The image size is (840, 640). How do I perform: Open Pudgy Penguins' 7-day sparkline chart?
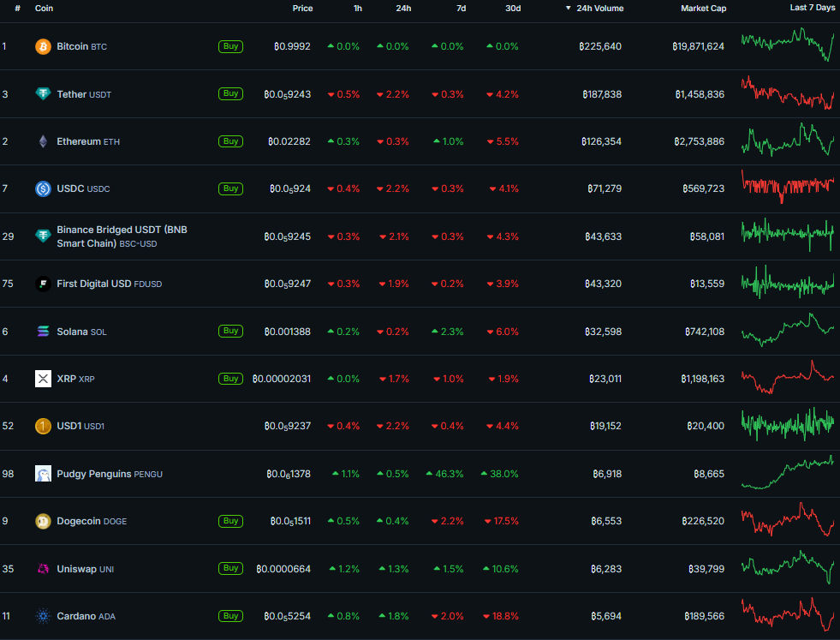(x=788, y=472)
